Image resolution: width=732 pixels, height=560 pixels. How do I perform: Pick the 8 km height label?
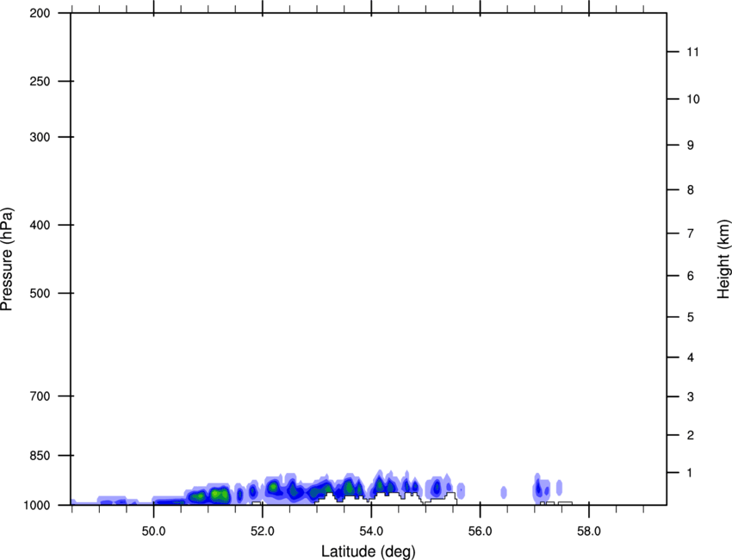click(690, 190)
